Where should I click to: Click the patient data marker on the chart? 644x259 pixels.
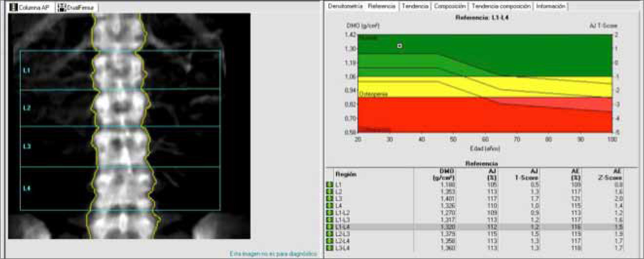[400, 46]
